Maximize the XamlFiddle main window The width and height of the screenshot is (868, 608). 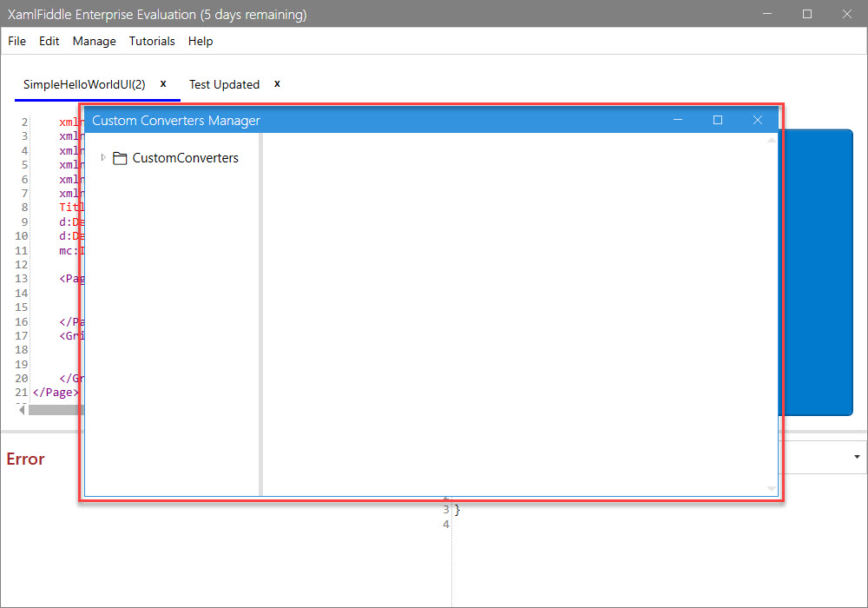807,14
